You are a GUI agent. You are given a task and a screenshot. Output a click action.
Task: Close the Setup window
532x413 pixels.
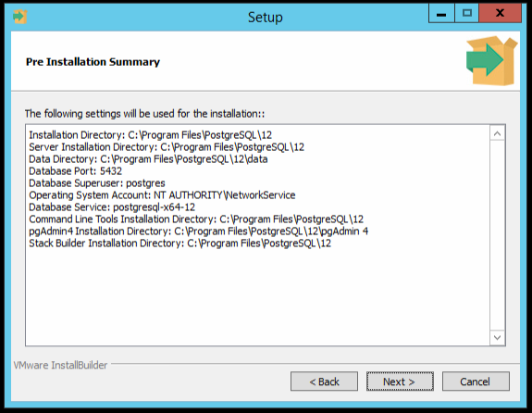[x=500, y=14]
